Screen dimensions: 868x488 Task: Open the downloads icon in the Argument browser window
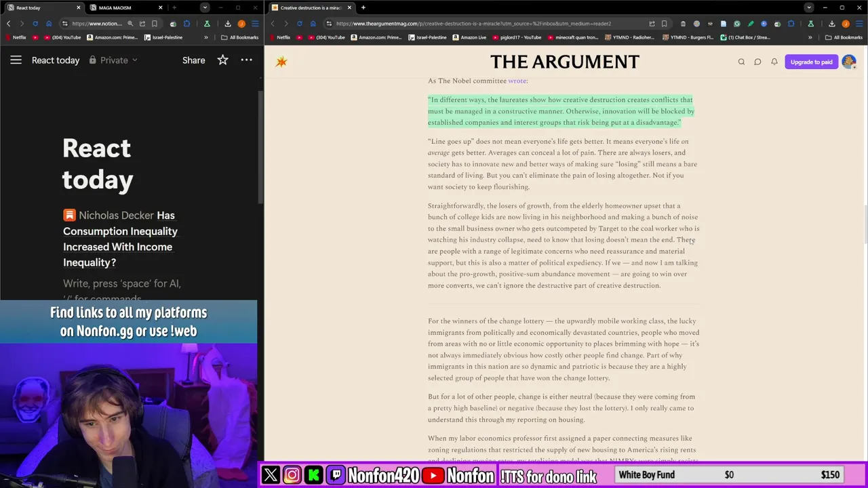point(831,24)
